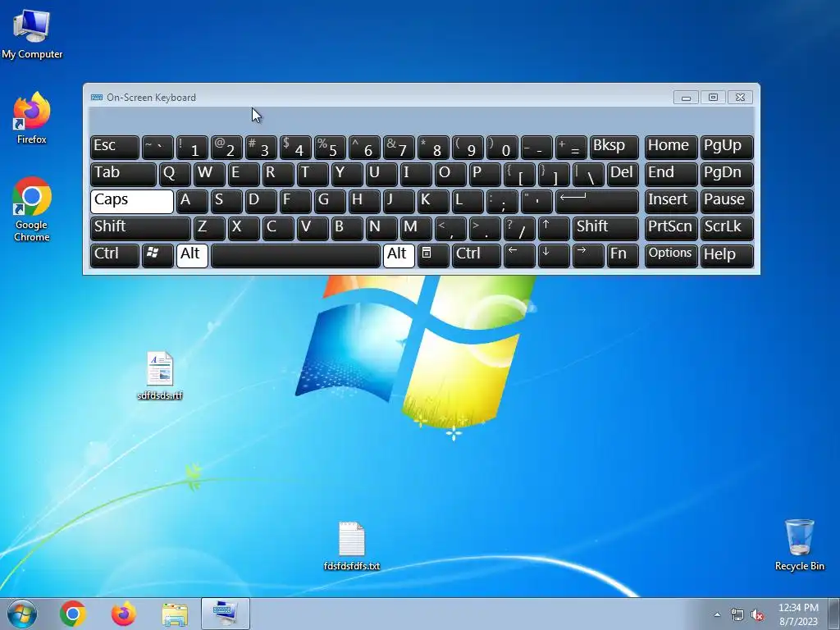Click the PgDn key

tap(727, 175)
